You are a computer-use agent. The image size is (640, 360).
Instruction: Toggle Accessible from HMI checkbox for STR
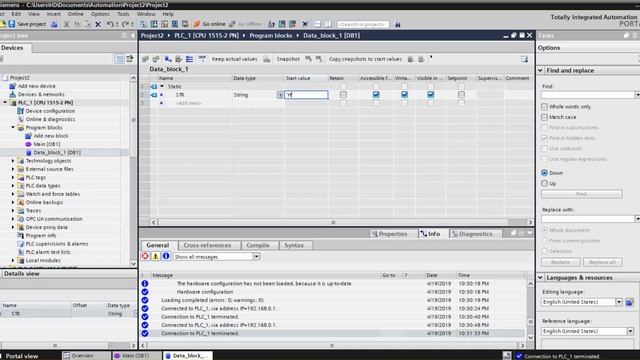[x=376, y=95]
